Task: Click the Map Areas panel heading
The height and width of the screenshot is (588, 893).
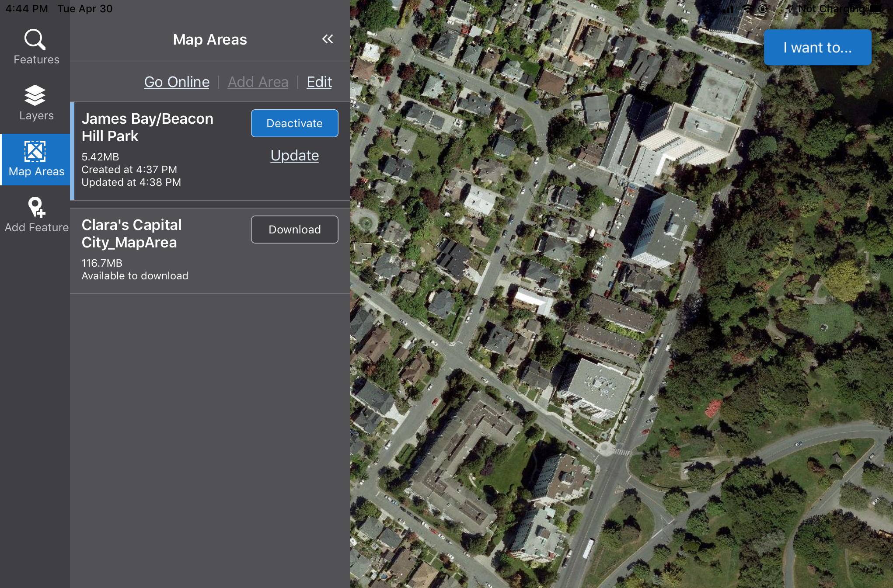Action: point(210,39)
